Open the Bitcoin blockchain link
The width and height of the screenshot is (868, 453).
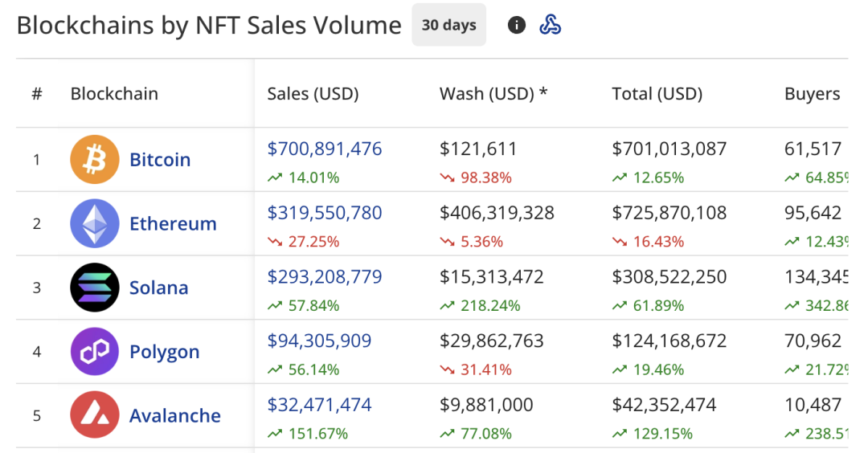[x=160, y=160]
